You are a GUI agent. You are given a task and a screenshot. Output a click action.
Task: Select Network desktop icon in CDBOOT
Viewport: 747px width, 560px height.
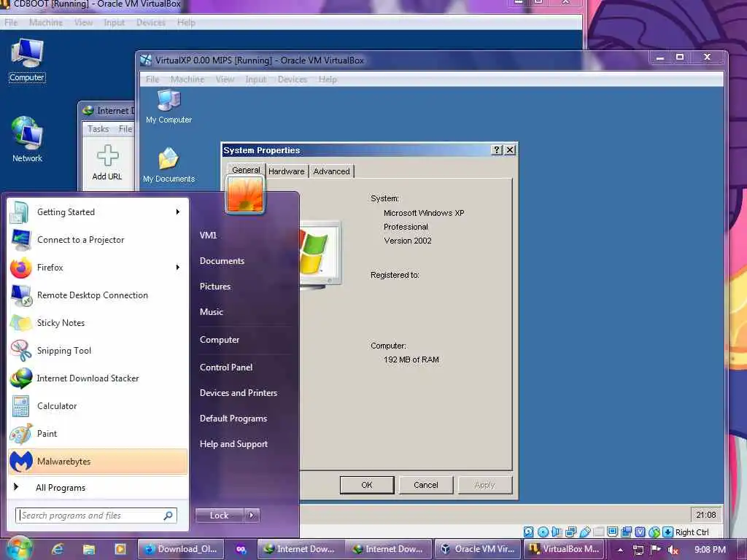coord(27,139)
